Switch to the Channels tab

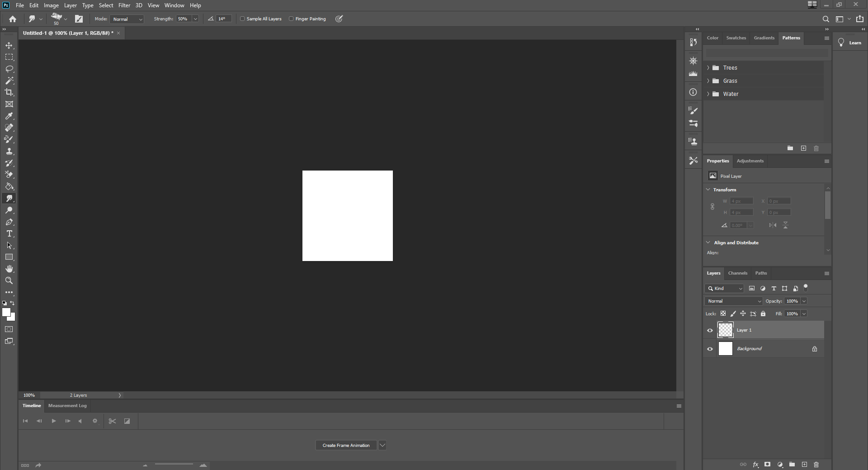pos(737,273)
